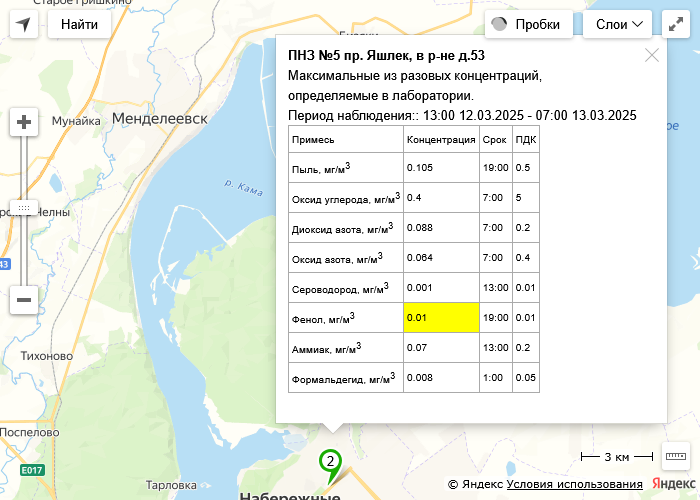Click the Концентрация column header
The image size is (700, 500).
[441, 140]
